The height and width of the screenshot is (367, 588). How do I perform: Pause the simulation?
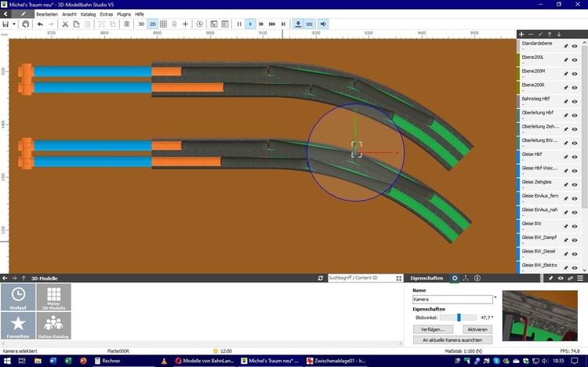point(239,24)
